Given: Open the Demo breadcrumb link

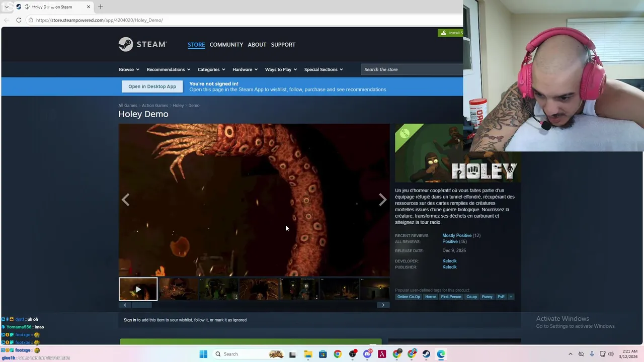Looking at the screenshot, I should point(194,106).
